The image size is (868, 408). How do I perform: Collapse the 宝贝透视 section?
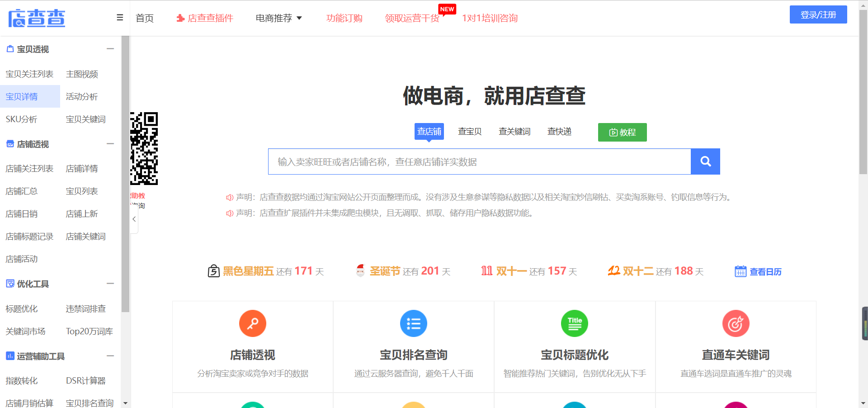tap(110, 49)
